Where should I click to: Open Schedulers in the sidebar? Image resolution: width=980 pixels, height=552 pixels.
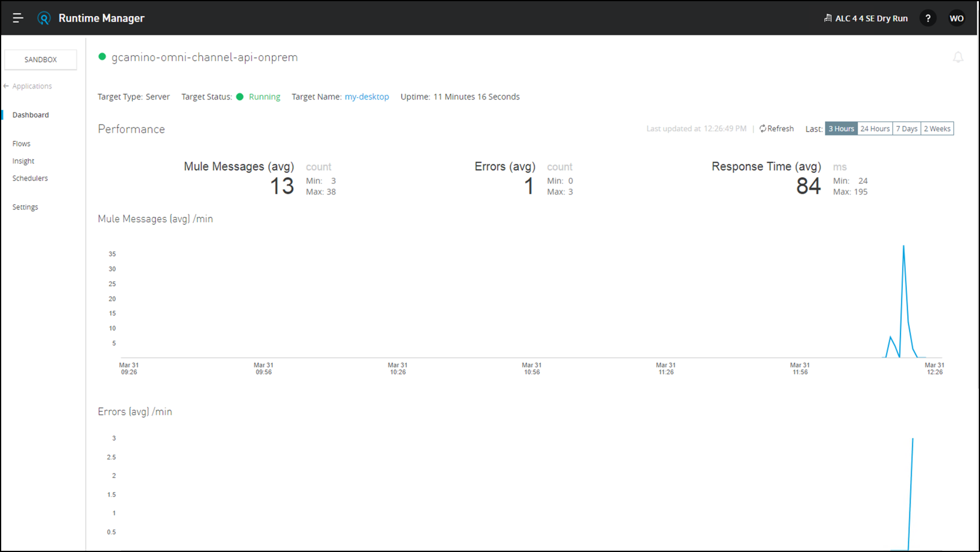[x=30, y=178]
